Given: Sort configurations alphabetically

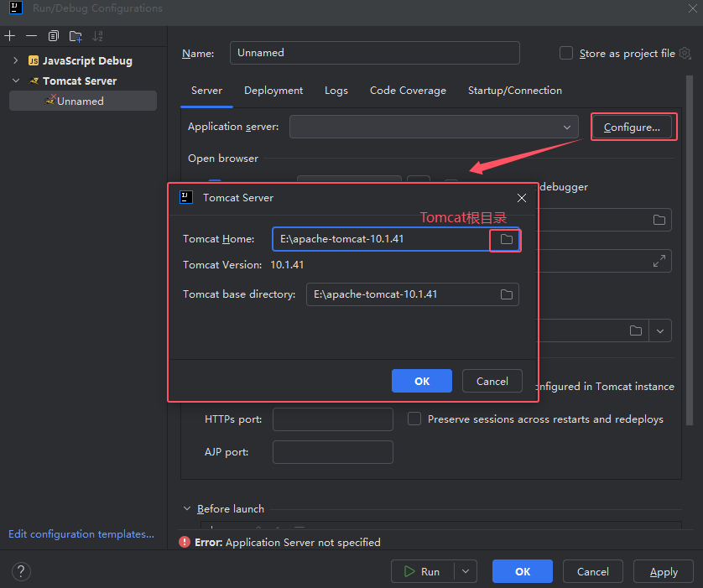Looking at the screenshot, I should [97, 36].
